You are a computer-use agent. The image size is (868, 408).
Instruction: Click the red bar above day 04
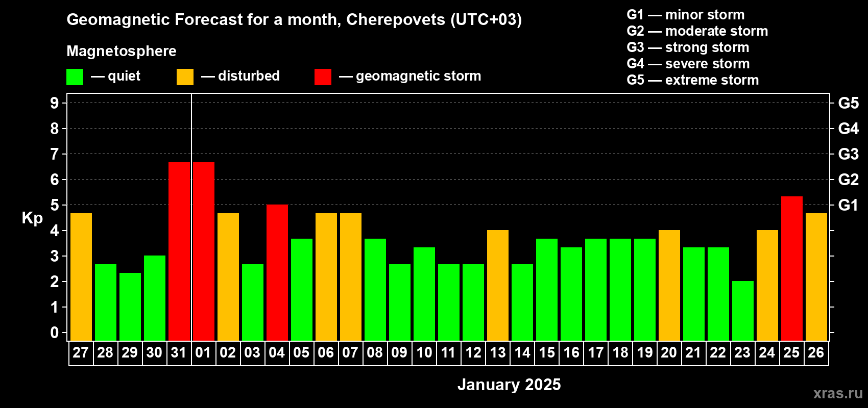[x=277, y=273]
